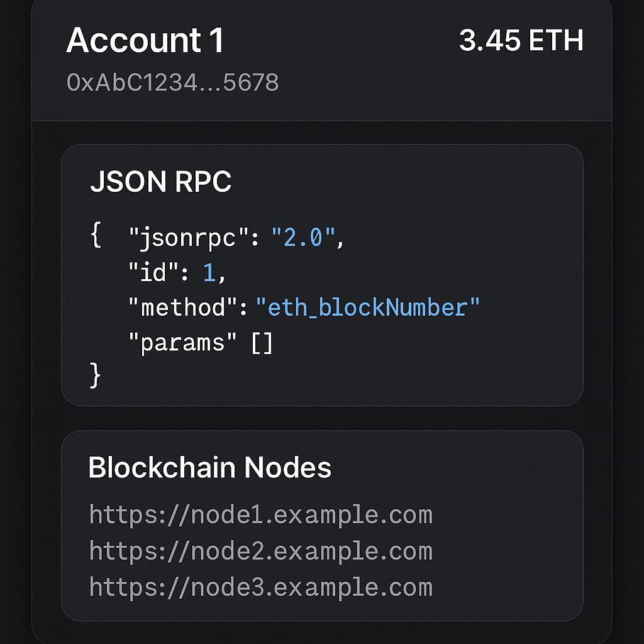Click the wallet address 0xAbC1234...5678

point(172,82)
